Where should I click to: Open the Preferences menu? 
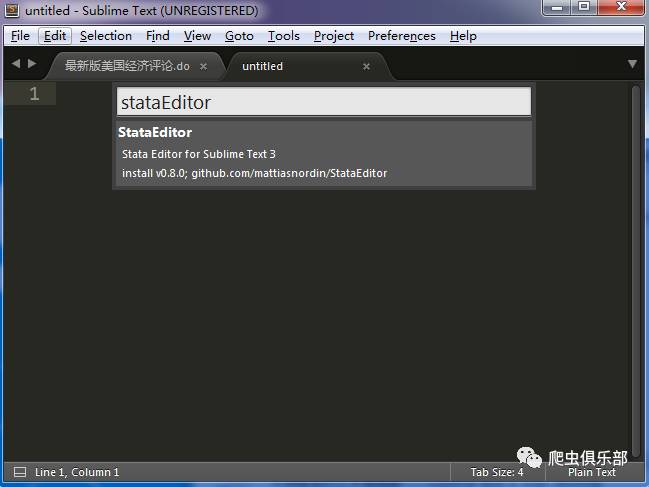point(401,36)
